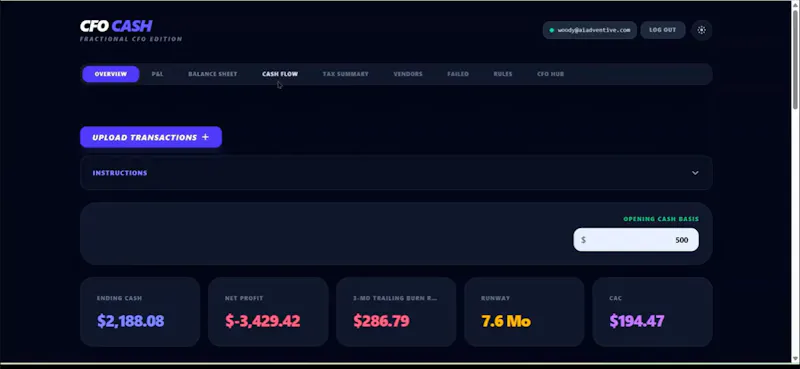Click the CAC $194.47 value

637,321
